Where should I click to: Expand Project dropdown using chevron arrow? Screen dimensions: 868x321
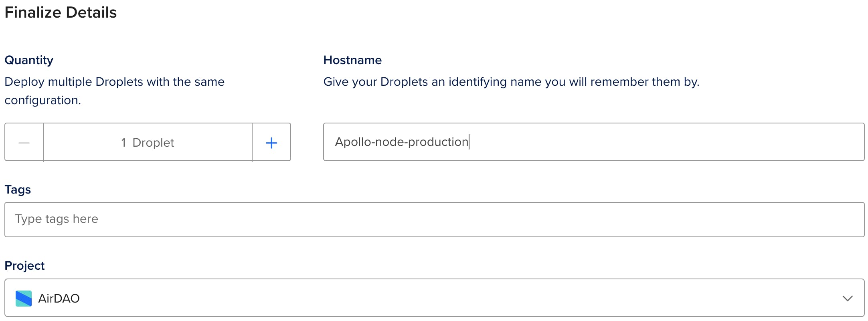click(847, 299)
